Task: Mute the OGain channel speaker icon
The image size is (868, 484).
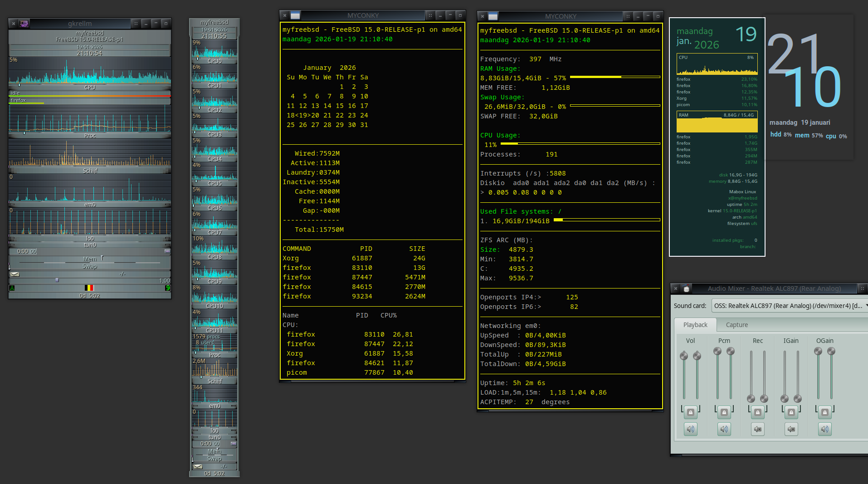Action: pyautogui.click(x=824, y=429)
